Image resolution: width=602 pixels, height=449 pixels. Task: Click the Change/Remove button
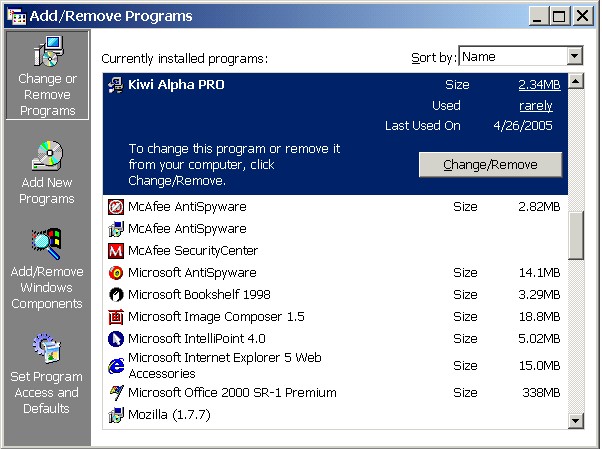coord(490,165)
